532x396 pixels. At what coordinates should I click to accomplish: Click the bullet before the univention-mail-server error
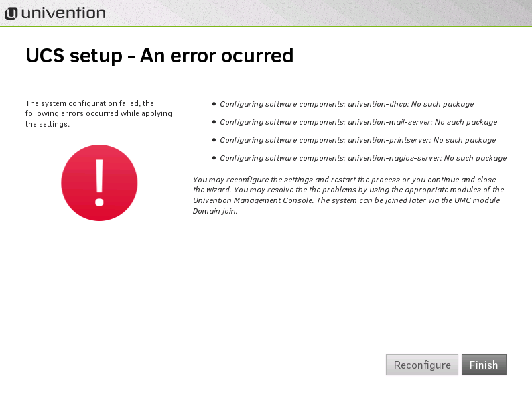coord(214,122)
